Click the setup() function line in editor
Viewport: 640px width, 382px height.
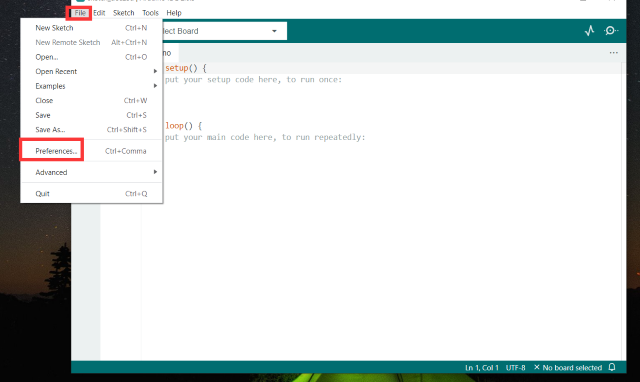coord(186,68)
